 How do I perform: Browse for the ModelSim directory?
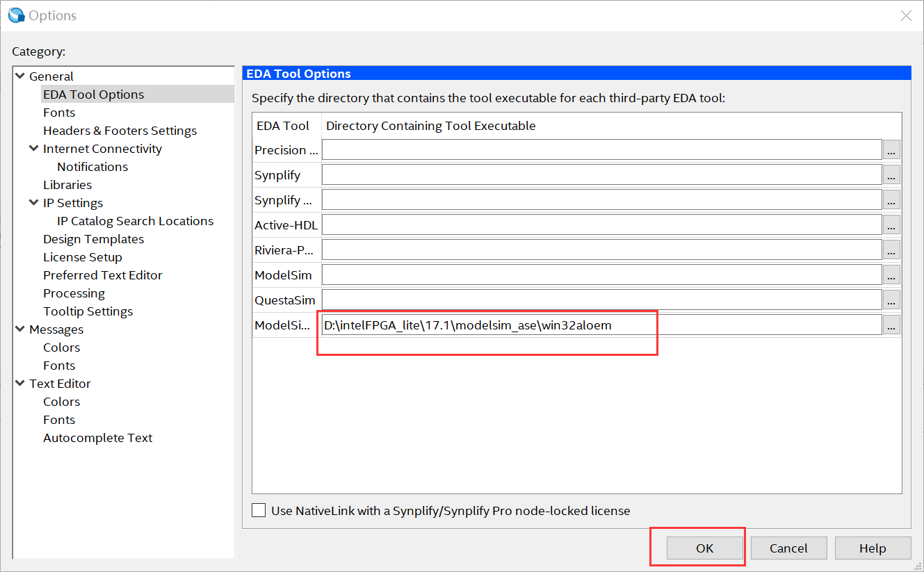[892, 275]
